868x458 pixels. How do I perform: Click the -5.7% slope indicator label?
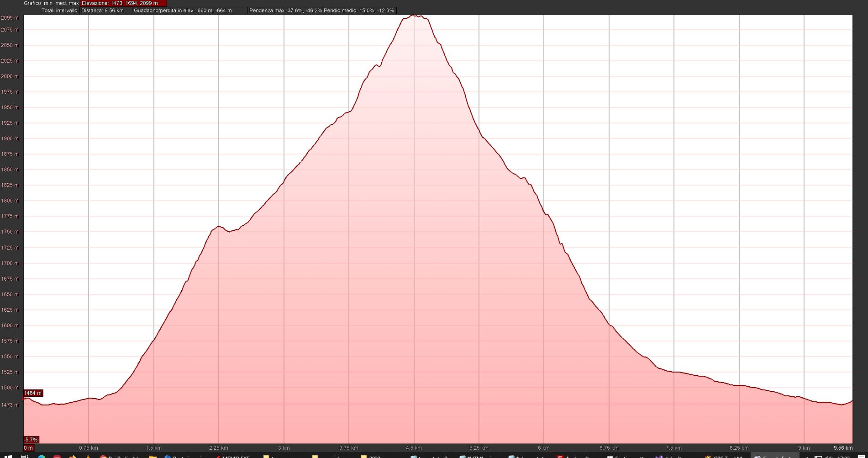[31, 440]
